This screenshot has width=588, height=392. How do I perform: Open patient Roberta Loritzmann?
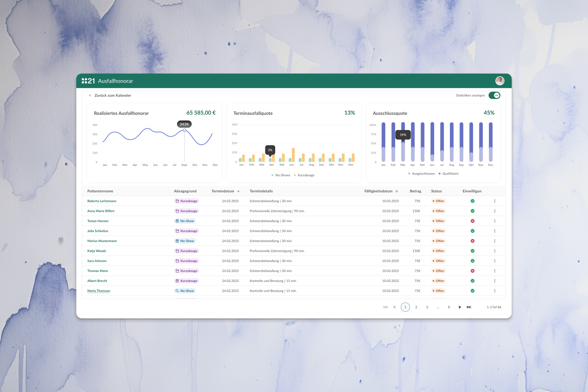point(102,201)
